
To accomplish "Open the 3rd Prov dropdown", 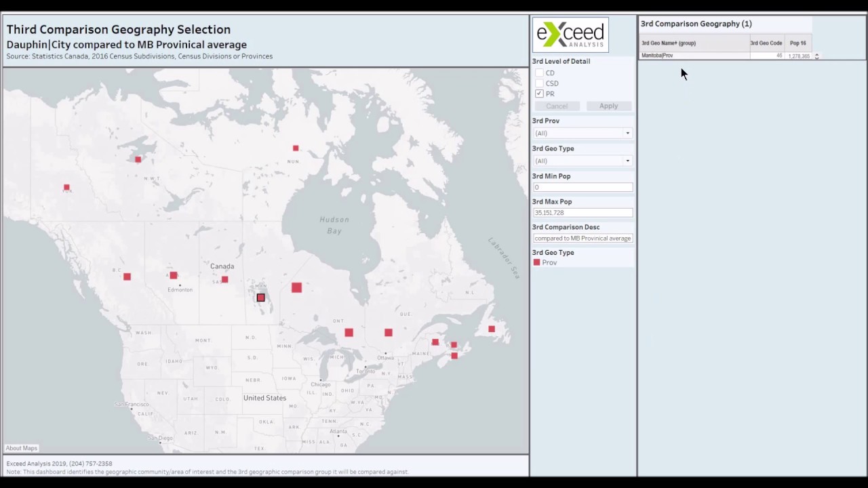I will [583, 134].
